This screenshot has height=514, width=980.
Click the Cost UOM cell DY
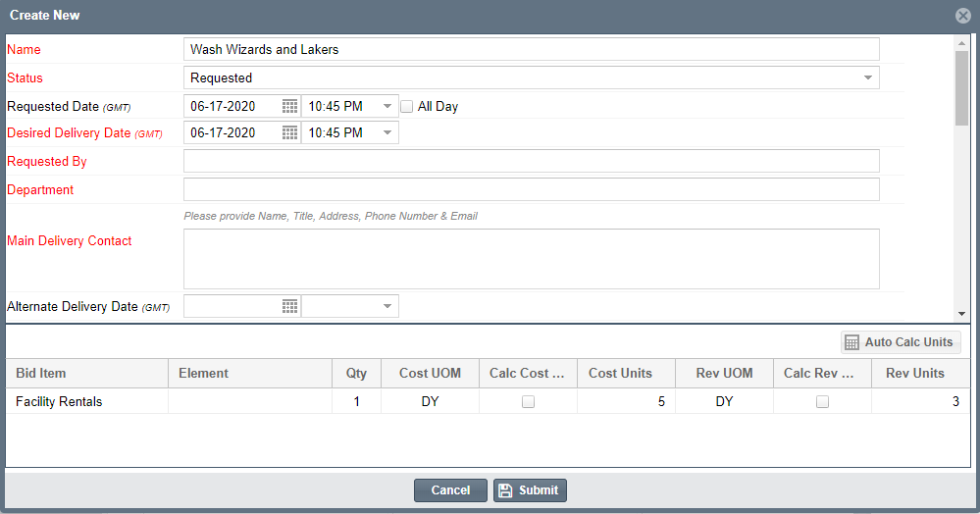[x=430, y=401]
